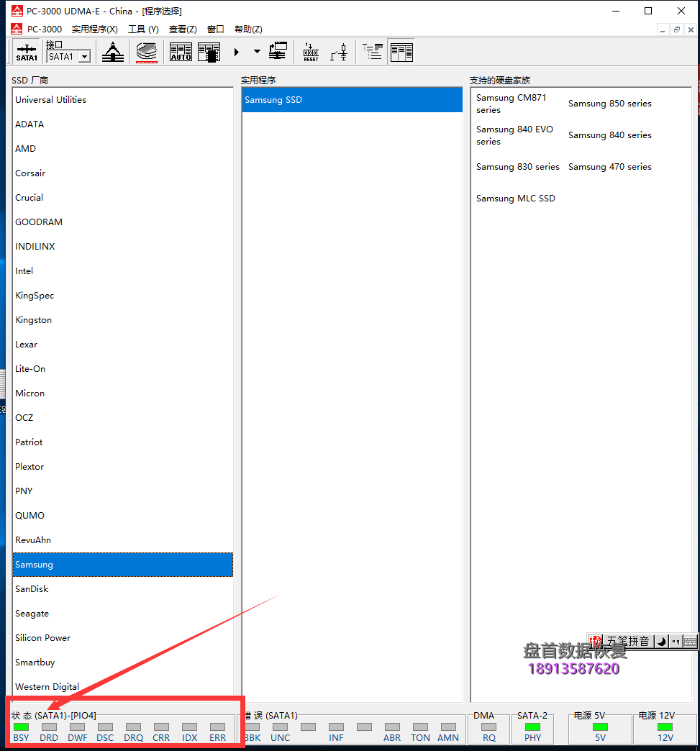
Task: Click the green PHY SATA-2 indicator
Action: (533, 727)
